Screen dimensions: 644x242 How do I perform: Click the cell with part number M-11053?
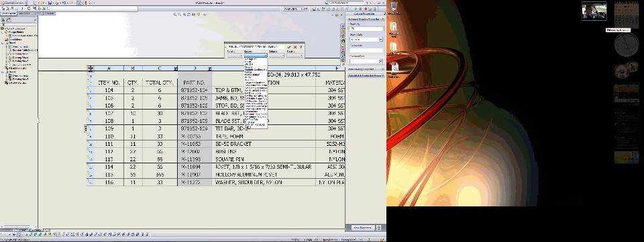(195, 144)
